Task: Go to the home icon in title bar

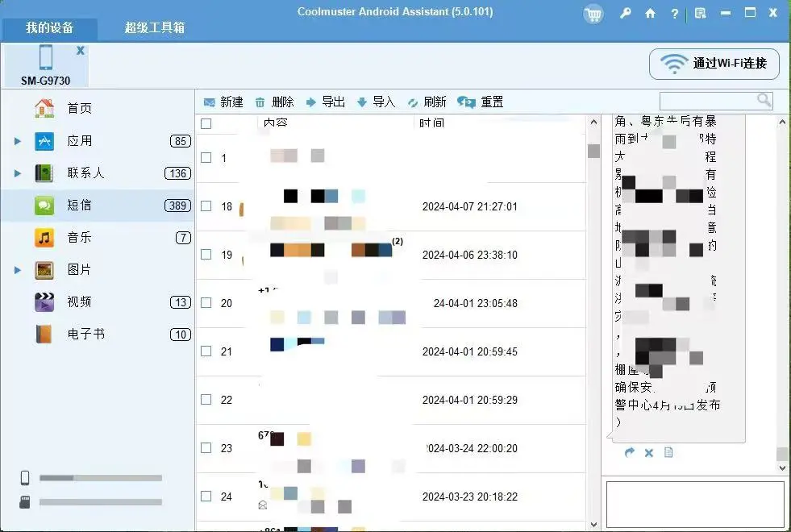Action: tap(650, 14)
